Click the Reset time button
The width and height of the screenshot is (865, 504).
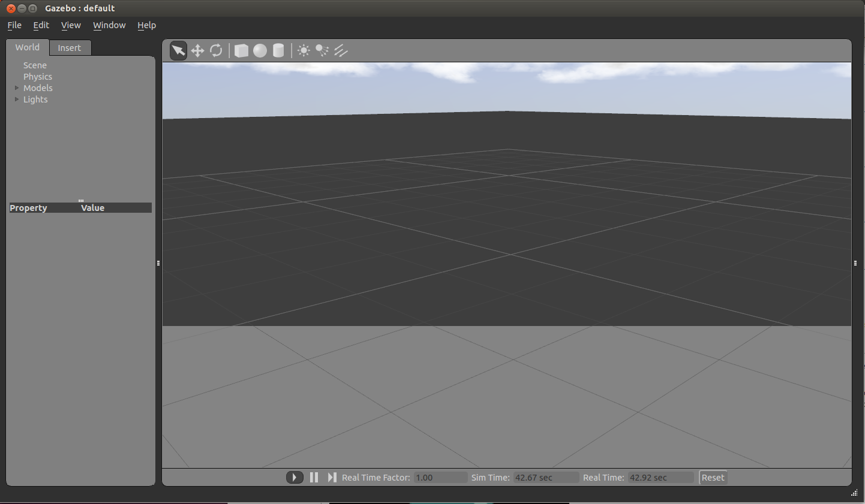coord(713,478)
